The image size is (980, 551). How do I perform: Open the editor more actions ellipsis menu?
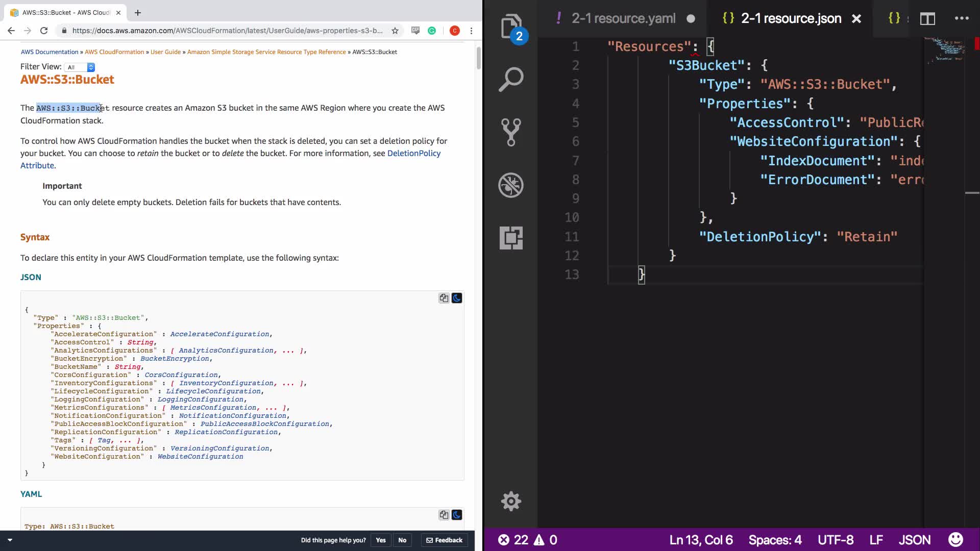tap(962, 18)
